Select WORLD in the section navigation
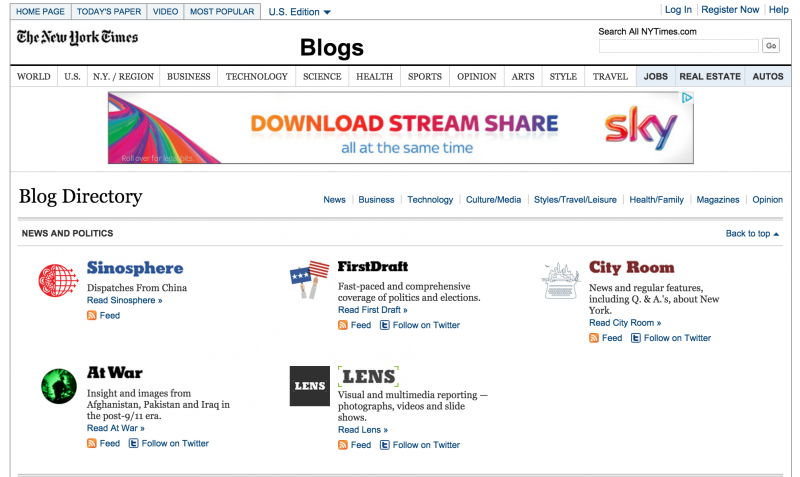The width and height of the screenshot is (800, 477). tap(34, 77)
